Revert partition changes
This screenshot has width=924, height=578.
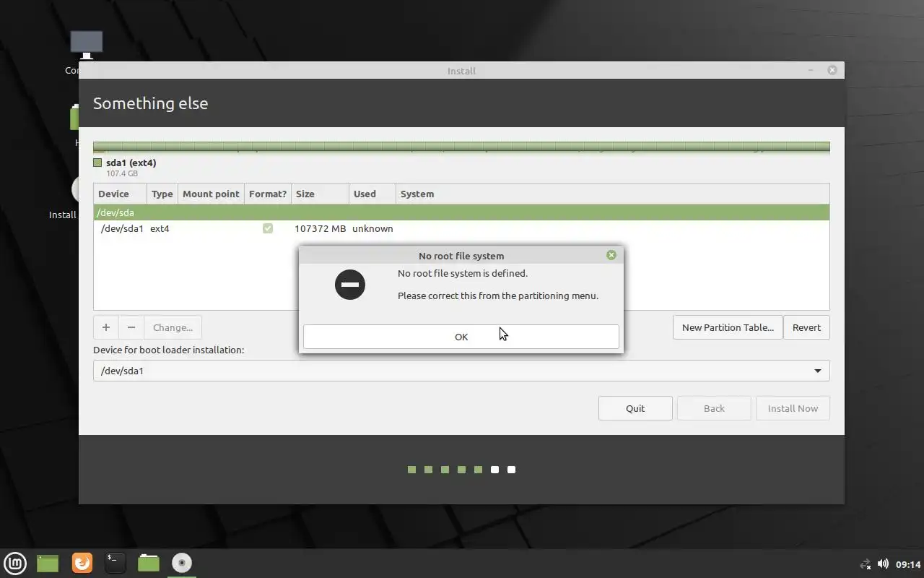[806, 327]
